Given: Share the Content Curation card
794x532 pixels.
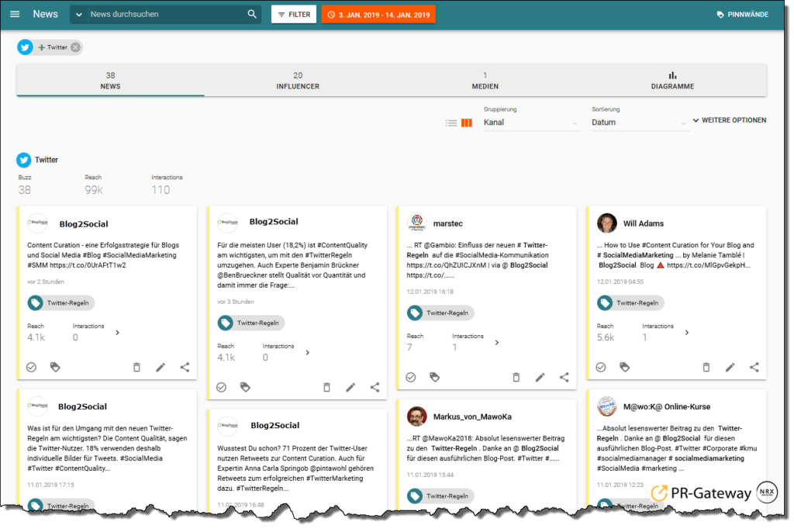Looking at the screenshot, I should tap(185, 368).
